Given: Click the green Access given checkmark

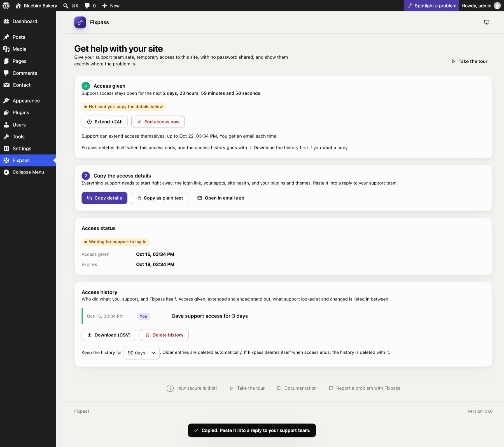Looking at the screenshot, I should pos(86,86).
